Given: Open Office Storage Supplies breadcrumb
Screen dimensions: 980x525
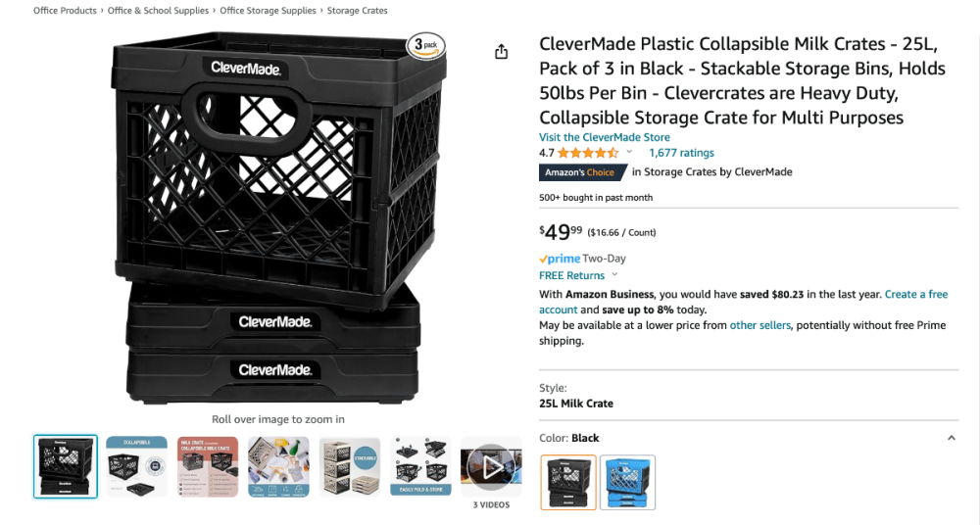Looking at the screenshot, I should 268,11.
